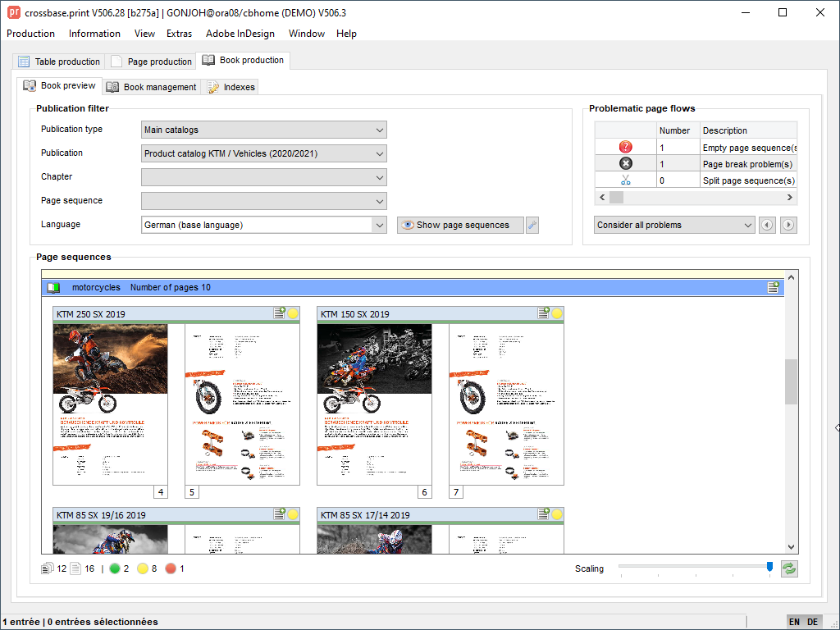This screenshot has width=840, height=630.
Task: Click page sequences scroll down arrow
Action: click(x=791, y=547)
